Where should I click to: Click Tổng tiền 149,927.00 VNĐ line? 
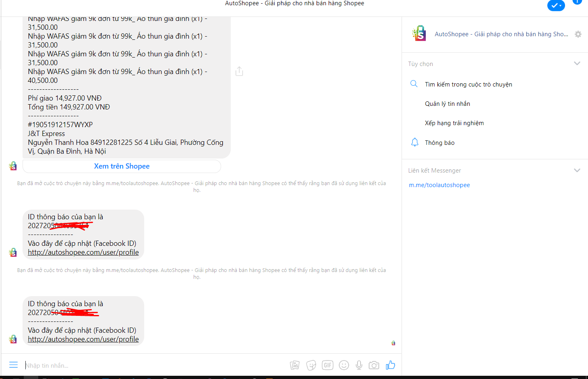69,107
